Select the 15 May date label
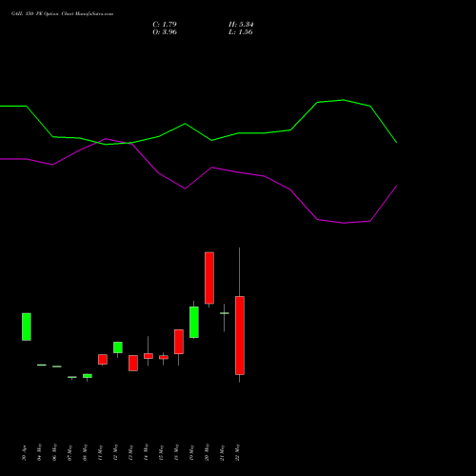476x476 pixels. tap(162, 453)
